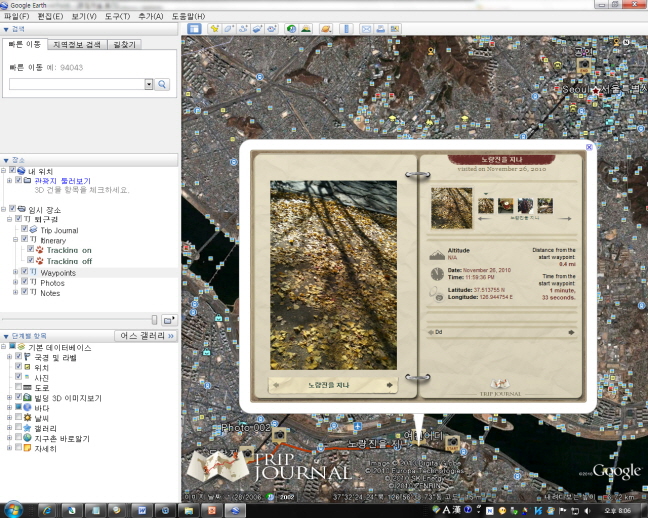Open Internet Explorer from taskbar
Image resolution: width=648 pixels, height=518 pixels.
click(x=48, y=511)
